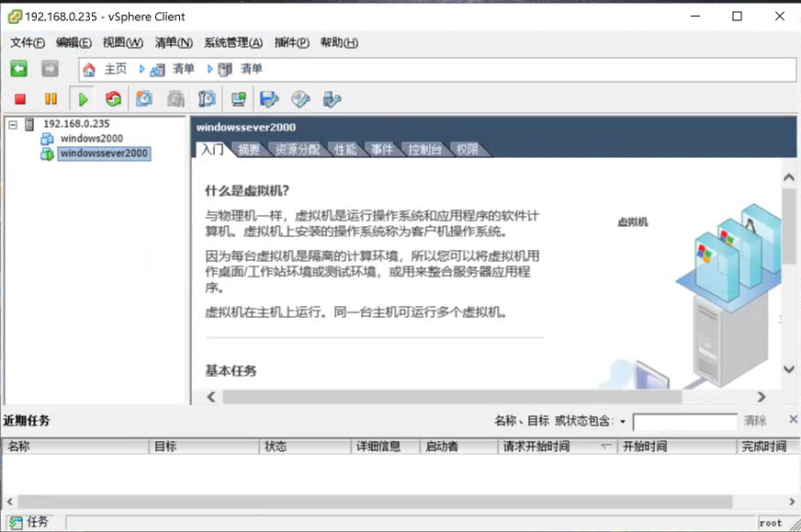Close the recent tasks filter bar
Screen dimensions: 801x532
pyautogui.click(x=793, y=420)
